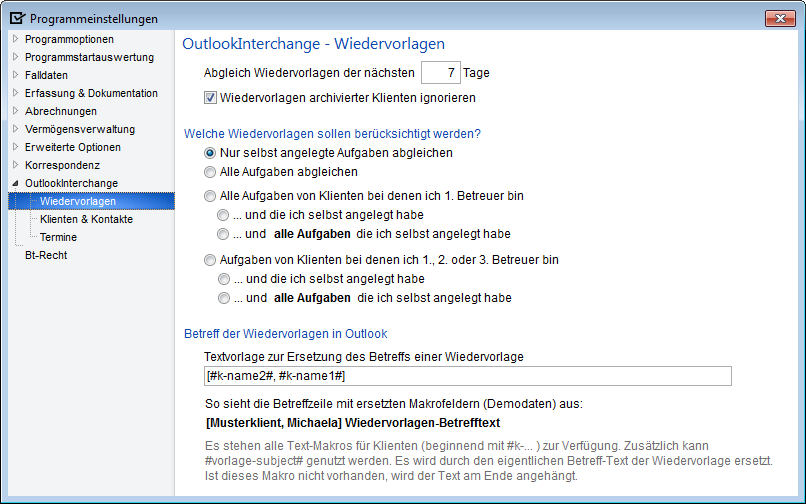Select the Korrespondenz label in tree
806x504 pixels.
tap(62, 165)
